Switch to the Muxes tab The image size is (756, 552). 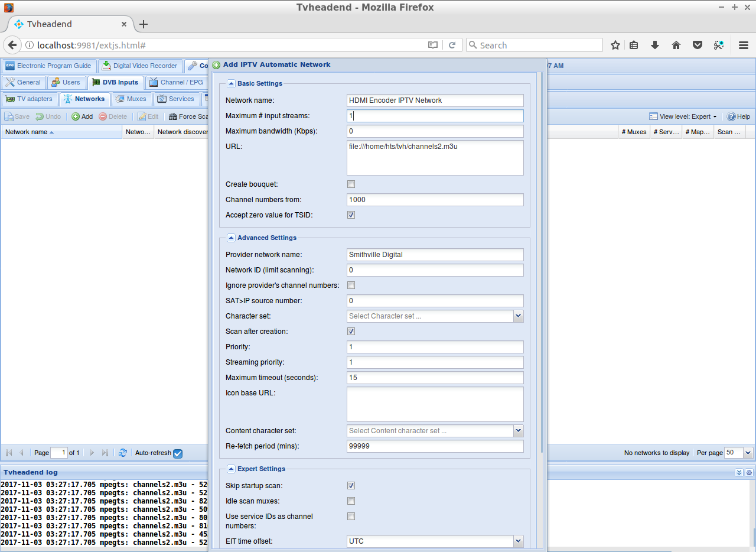pos(131,99)
